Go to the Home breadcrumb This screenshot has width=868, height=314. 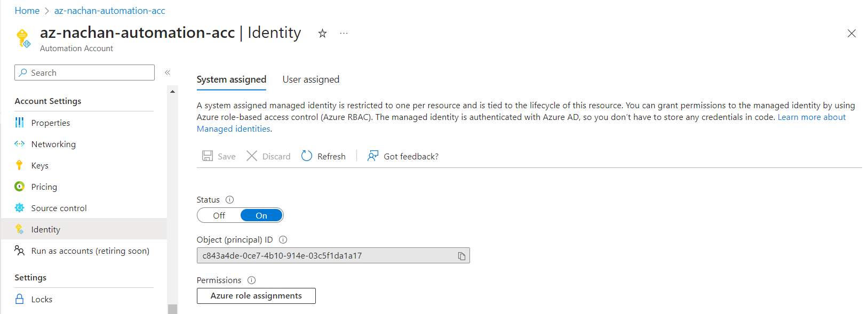coord(27,11)
